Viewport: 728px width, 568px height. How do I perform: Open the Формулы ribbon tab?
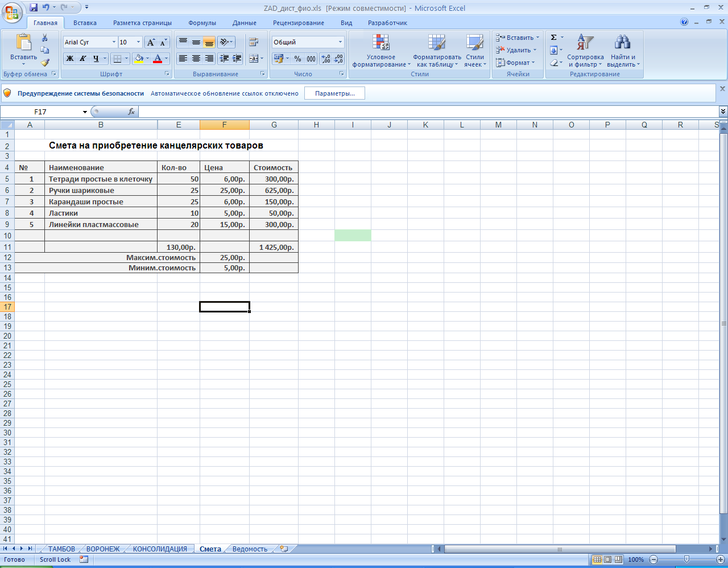click(x=202, y=23)
